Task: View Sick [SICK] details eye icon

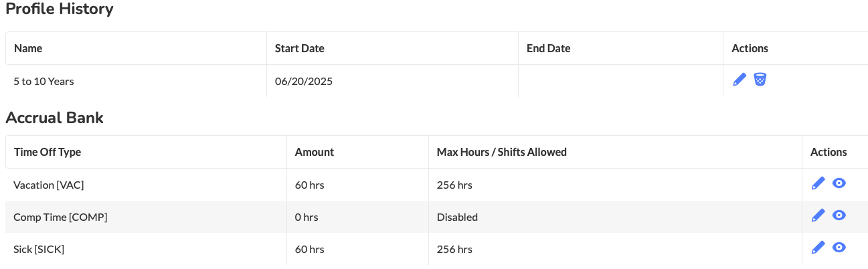Action: [839, 248]
